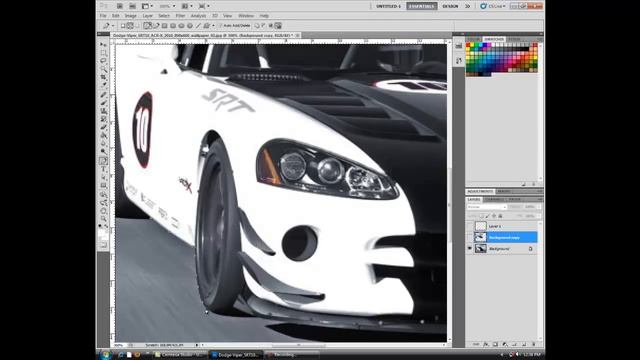640x360 pixels.
Task: Open the Pen tool preset picker
Action: 113,25
